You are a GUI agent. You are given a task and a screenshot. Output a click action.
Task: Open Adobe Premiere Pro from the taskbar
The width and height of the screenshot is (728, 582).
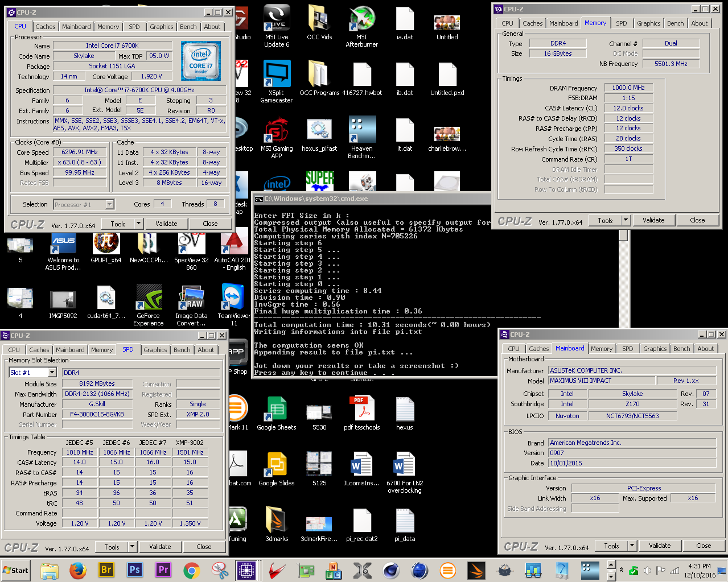pos(163,570)
